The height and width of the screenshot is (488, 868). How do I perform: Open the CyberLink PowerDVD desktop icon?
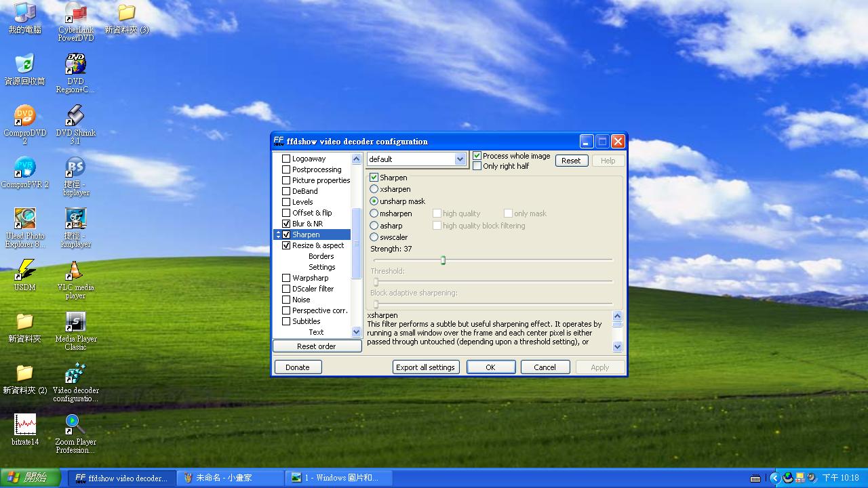pos(75,14)
